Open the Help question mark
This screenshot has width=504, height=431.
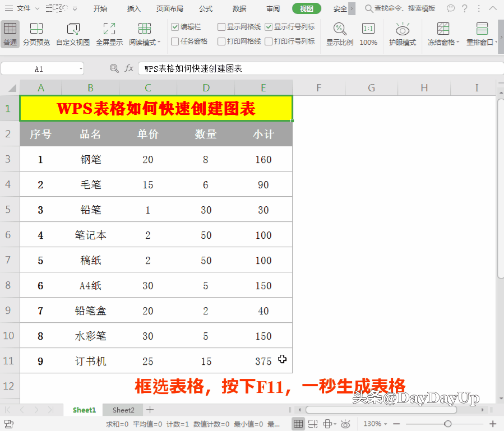click(464, 8)
